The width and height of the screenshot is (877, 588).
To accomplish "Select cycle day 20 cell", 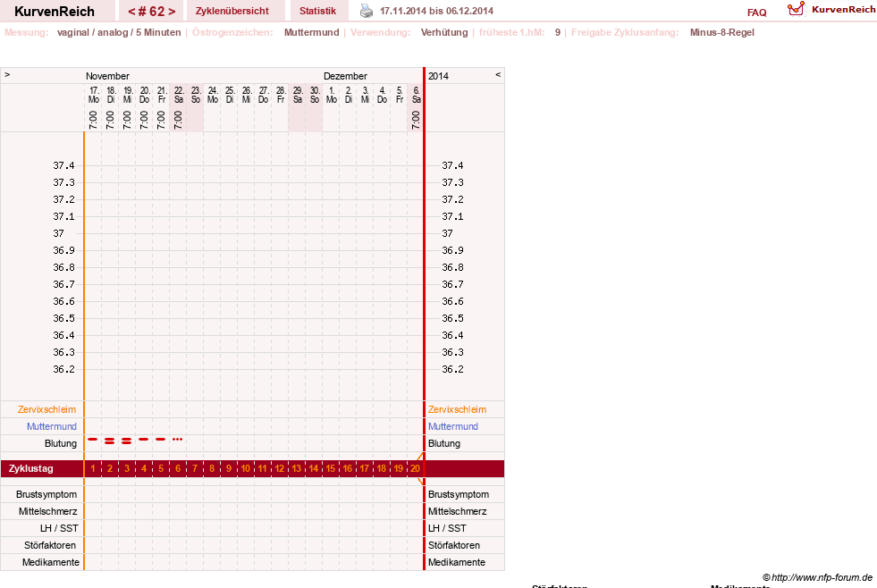I will [415, 468].
